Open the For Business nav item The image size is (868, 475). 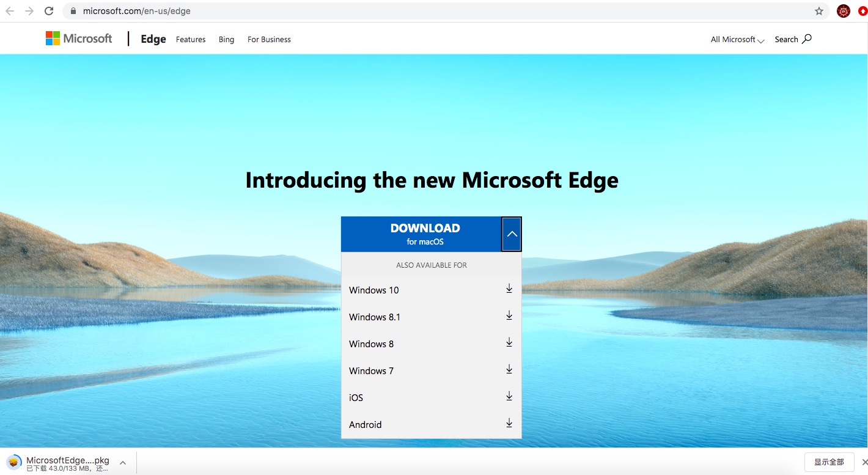coord(269,39)
